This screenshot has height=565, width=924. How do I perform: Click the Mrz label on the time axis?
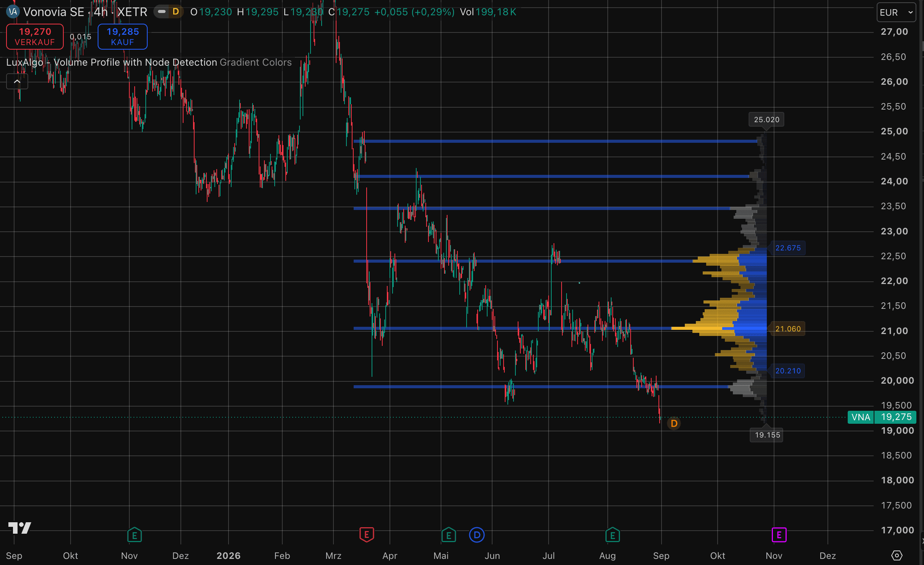(333, 555)
